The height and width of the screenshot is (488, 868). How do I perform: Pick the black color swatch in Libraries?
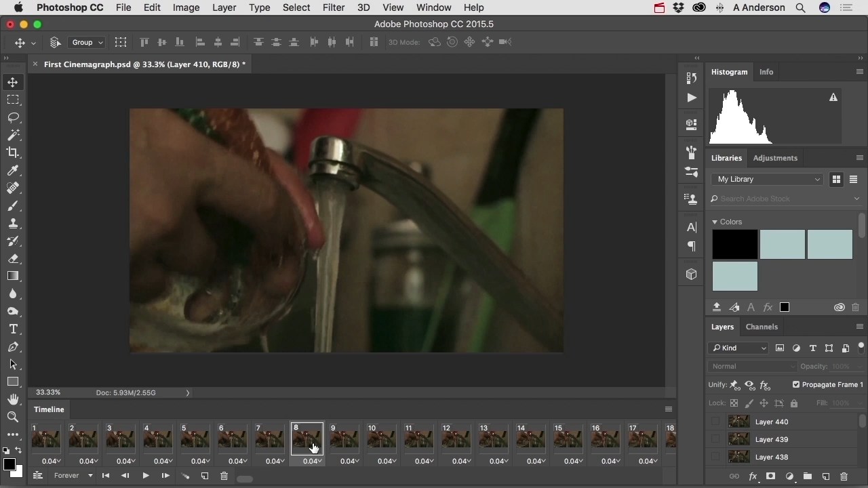[x=734, y=244]
